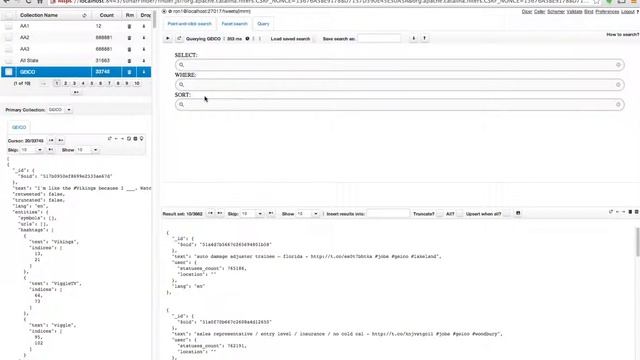
Task: Select the GEICO document tab
Action: (19, 127)
